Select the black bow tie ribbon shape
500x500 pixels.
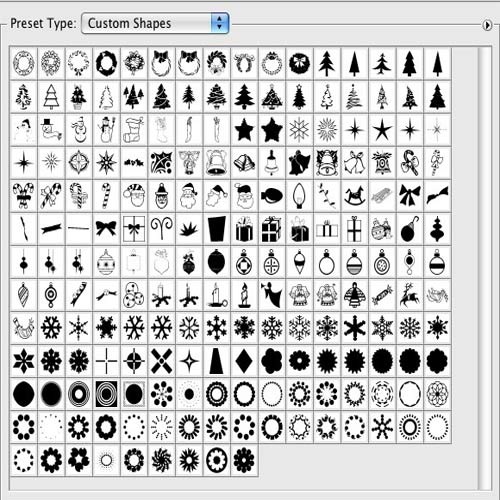[x=106, y=229]
